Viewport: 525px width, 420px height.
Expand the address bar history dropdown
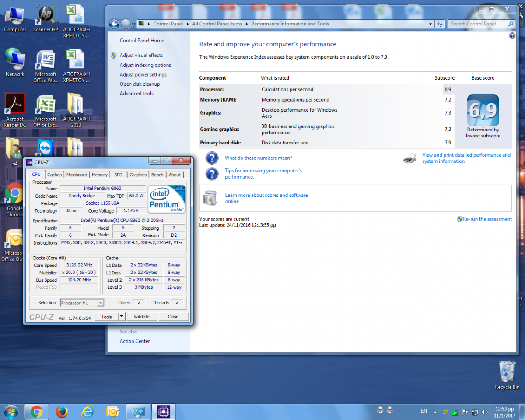pos(431,24)
